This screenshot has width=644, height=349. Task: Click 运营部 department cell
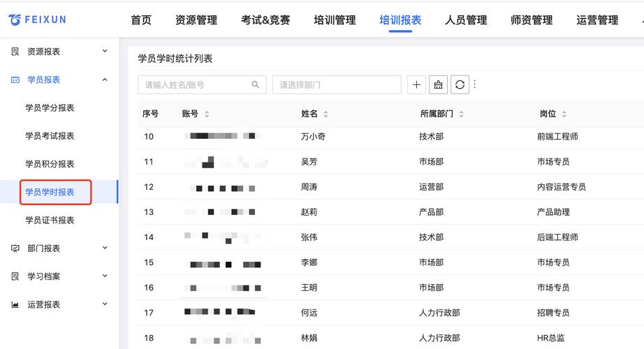point(431,187)
